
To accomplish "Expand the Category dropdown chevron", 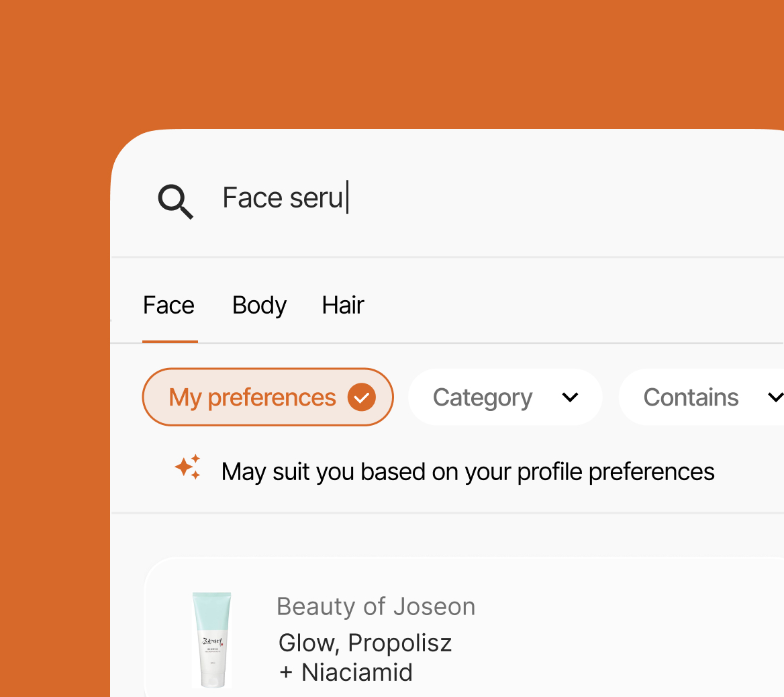I will (570, 398).
